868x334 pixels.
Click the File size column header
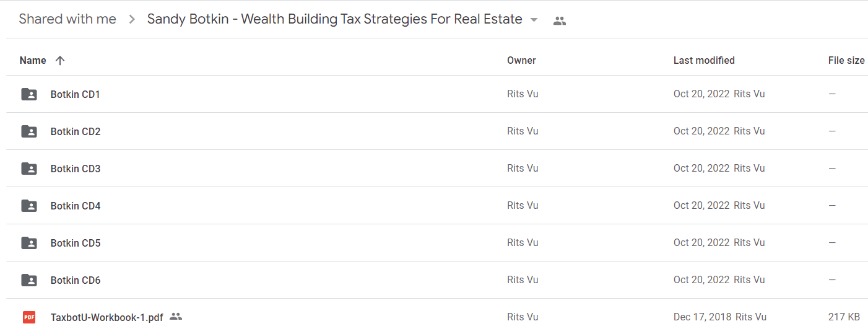tap(846, 61)
